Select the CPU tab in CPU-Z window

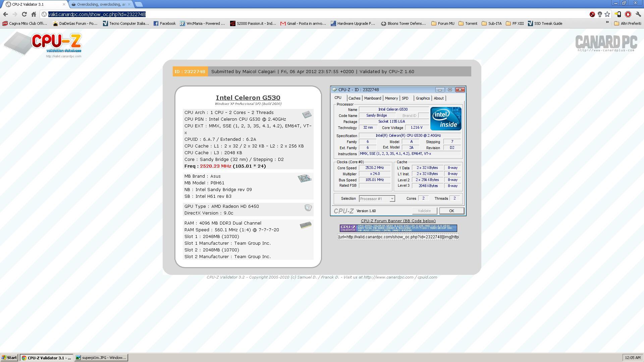[338, 98]
